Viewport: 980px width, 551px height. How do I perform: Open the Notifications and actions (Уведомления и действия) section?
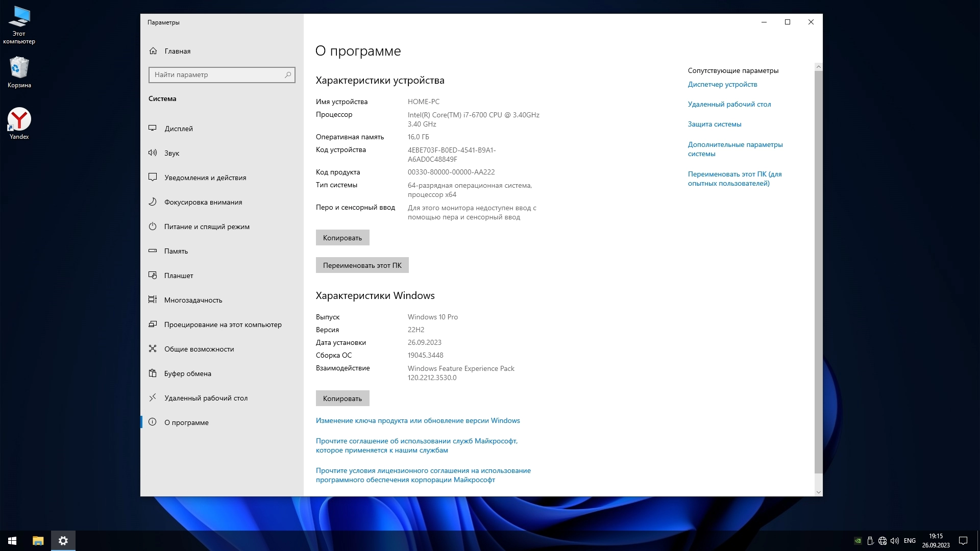(x=205, y=178)
